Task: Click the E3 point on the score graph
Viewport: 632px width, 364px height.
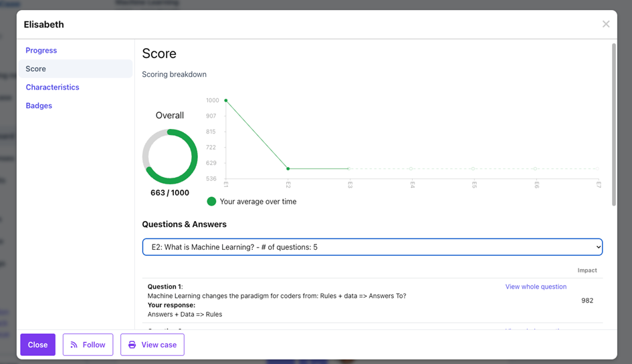Action: tap(349, 168)
